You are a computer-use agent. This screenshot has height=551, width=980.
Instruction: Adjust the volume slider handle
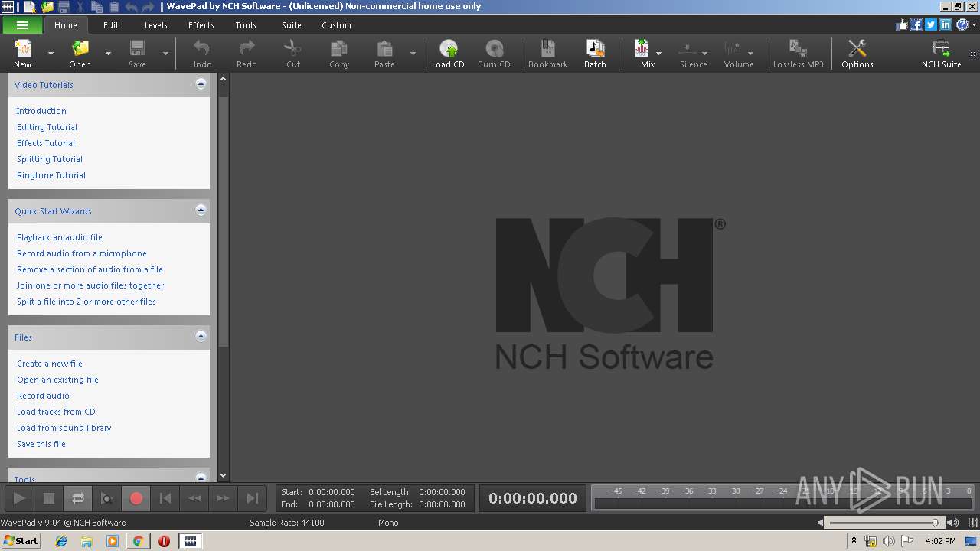click(936, 523)
